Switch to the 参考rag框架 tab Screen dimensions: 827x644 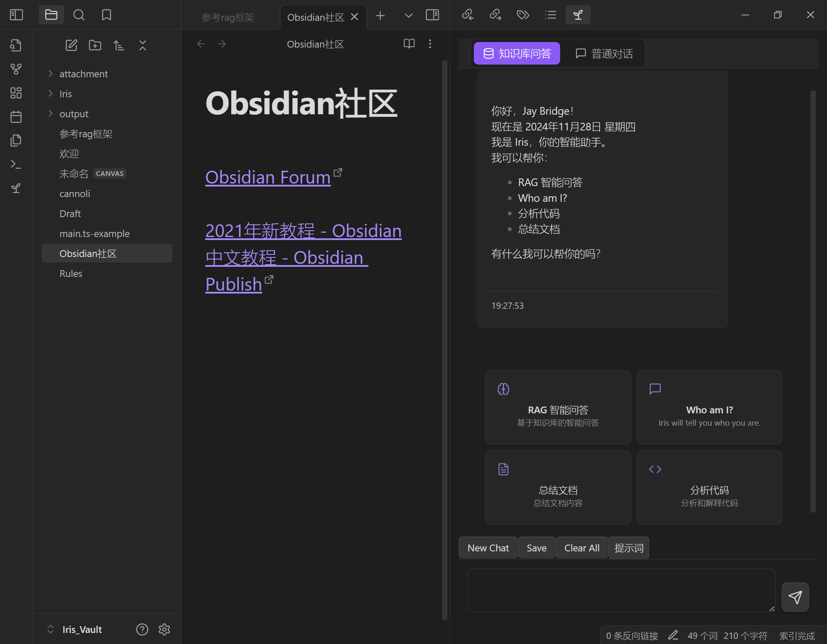[x=228, y=17]
